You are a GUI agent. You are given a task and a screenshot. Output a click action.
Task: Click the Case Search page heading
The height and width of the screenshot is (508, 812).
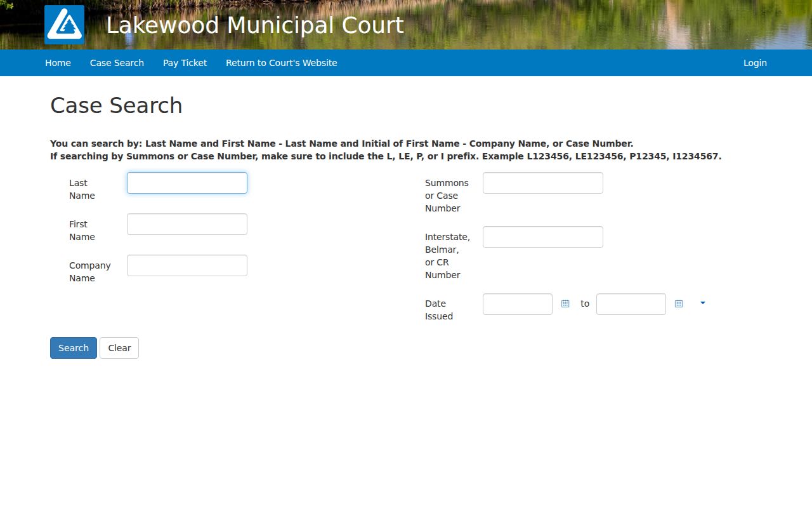click(116, 105)
